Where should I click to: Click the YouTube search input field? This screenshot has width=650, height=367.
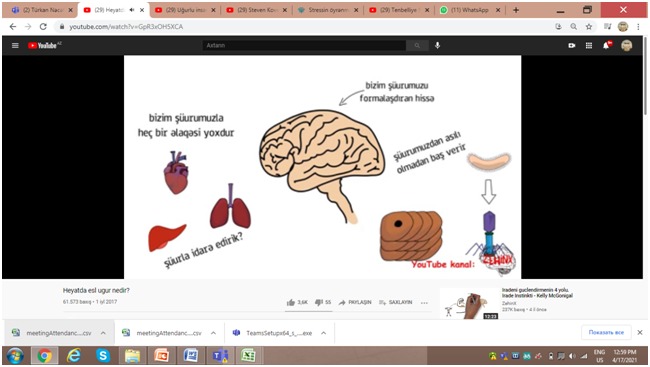point(305,46)
